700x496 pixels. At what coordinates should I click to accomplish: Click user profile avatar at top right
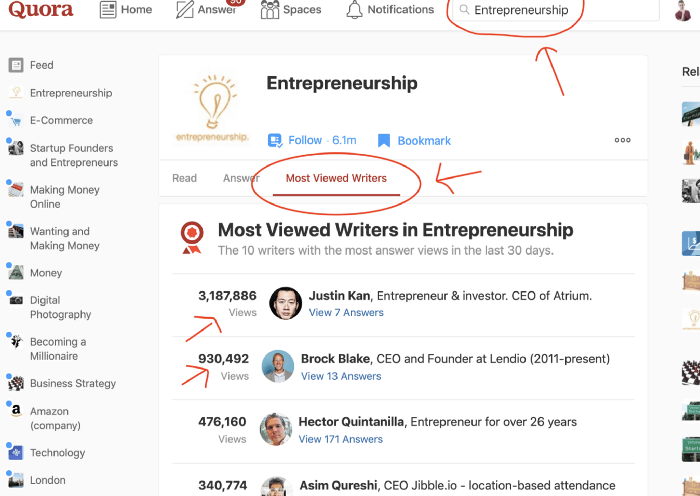click(x=683, y=10)
